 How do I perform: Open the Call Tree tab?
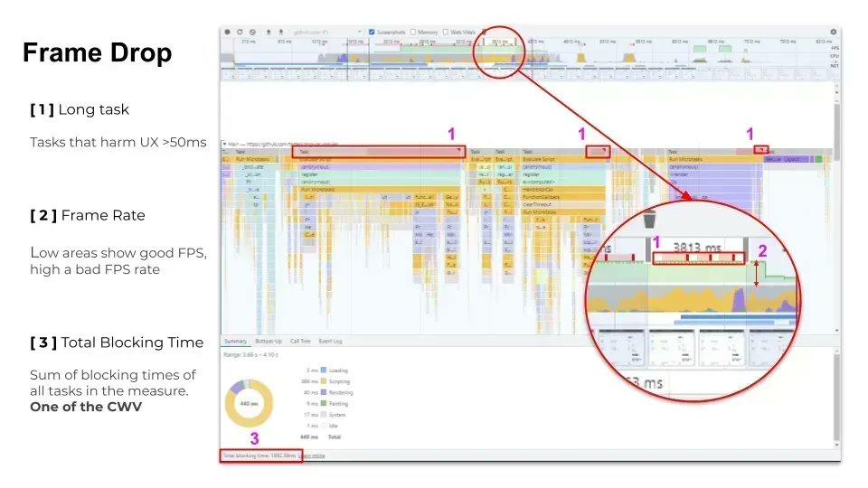point(300,342)
